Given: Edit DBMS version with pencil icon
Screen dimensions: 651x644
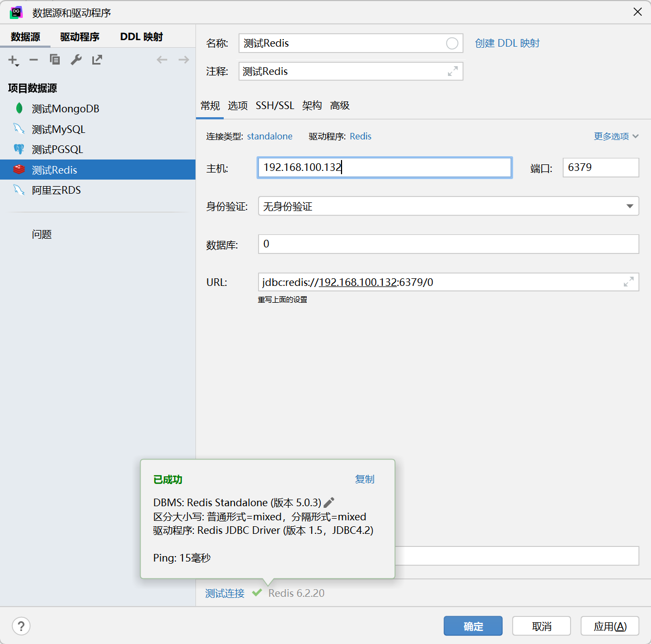Looking at the screenshot, I should [329, 502].
